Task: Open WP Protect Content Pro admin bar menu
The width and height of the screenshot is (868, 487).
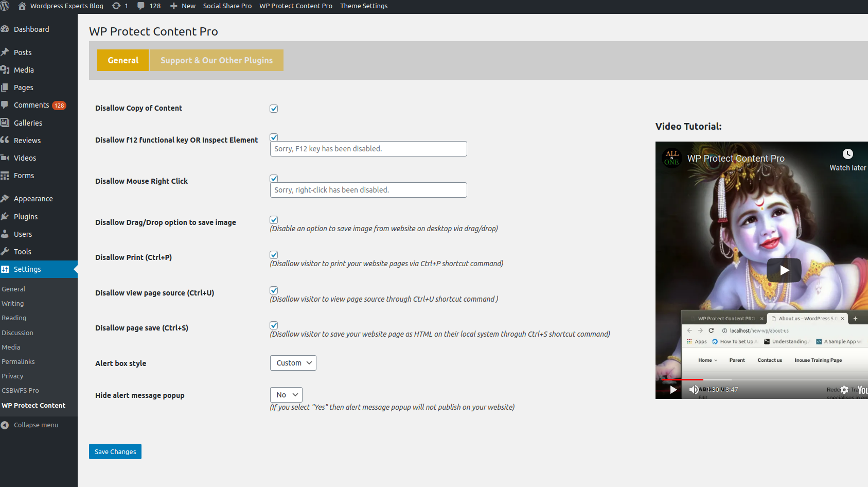Action: 296,6
